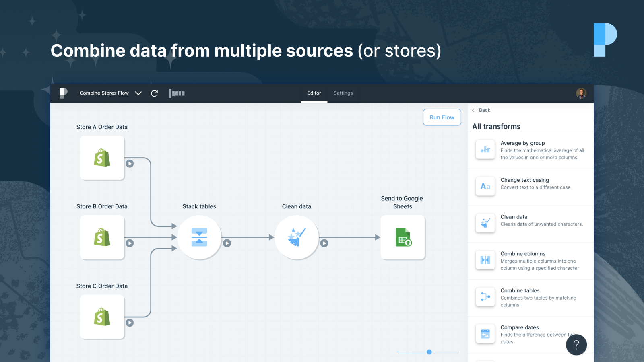Click the Change text casing transform icon
This screenshot has width=644, height=362.
pos(485,186)
